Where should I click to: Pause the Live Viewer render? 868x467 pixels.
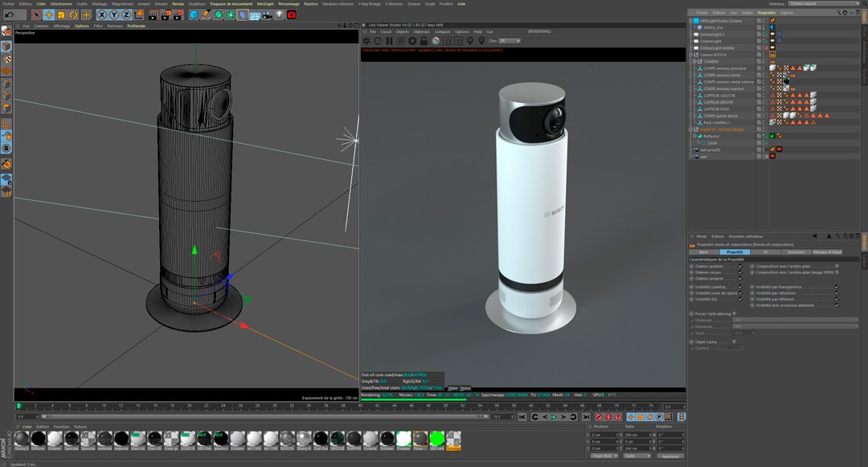(x=389, y=41)
